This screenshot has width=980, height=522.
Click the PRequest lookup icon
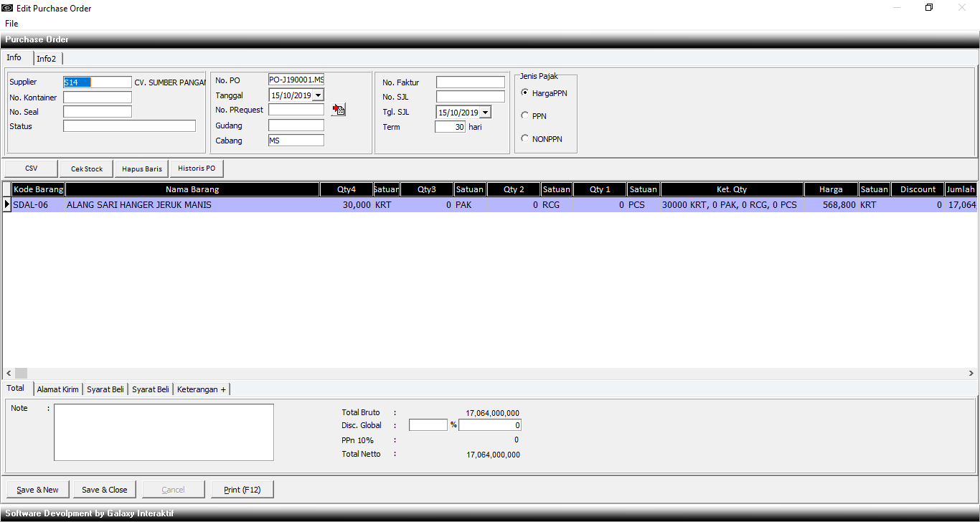pyautogui.click(x=339, y=110)
